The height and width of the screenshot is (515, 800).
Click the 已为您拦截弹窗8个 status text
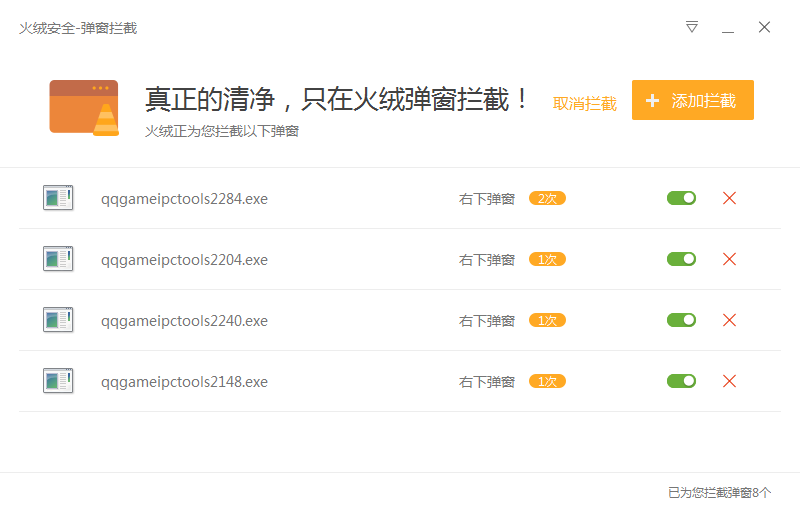point(719,493)
